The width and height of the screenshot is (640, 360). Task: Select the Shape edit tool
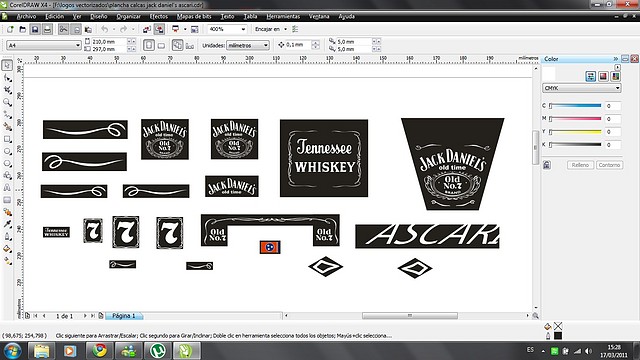click(7, 78)
